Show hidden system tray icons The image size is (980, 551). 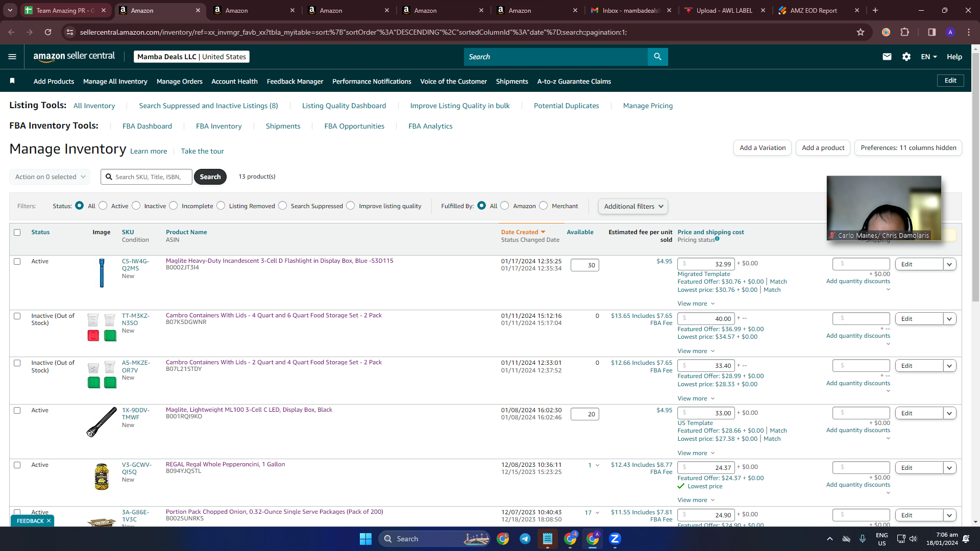tap(830, 539)
